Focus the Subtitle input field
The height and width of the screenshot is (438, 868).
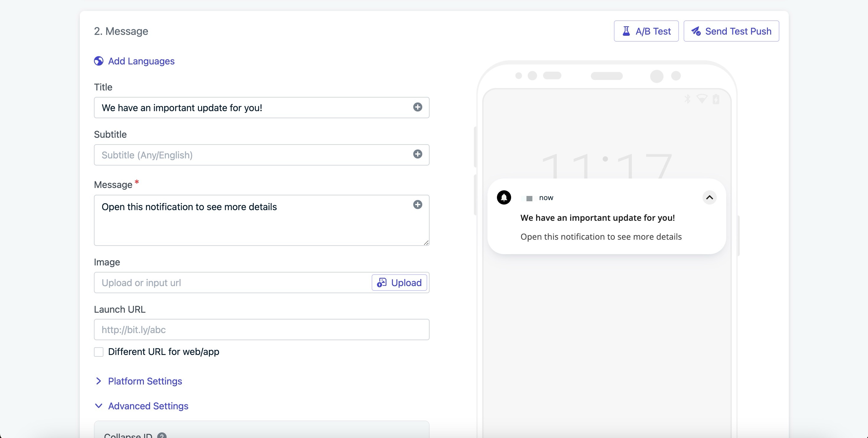click(x=261, y=155)
